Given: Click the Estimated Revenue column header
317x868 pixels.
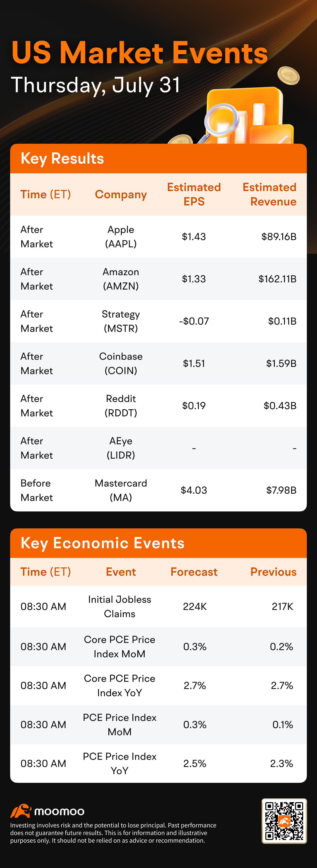Looking at the screenshot, I should [x=269, y=194].
